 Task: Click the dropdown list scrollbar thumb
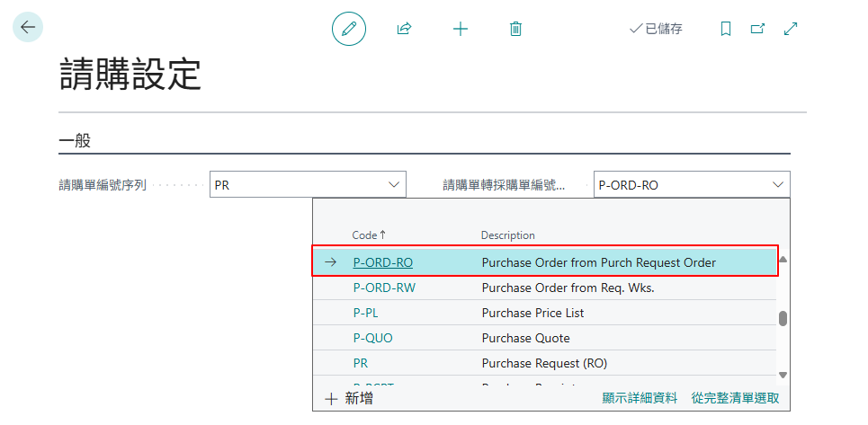pos(783,318)
